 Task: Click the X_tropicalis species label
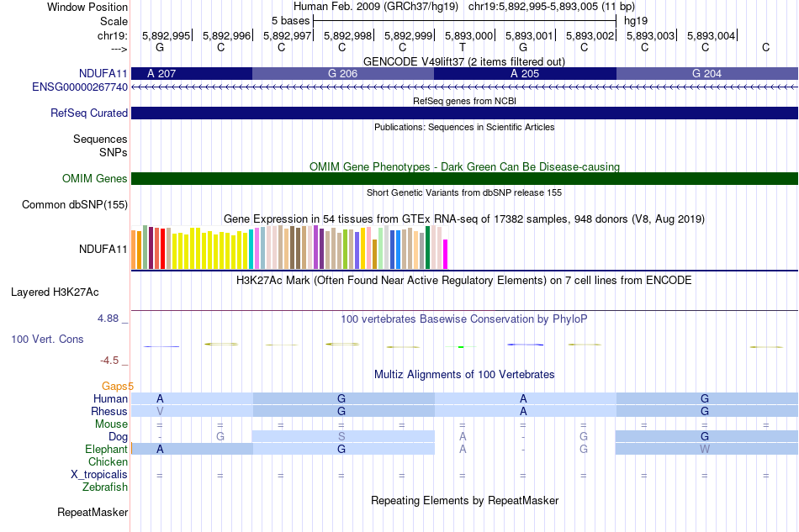click(99, 475)
